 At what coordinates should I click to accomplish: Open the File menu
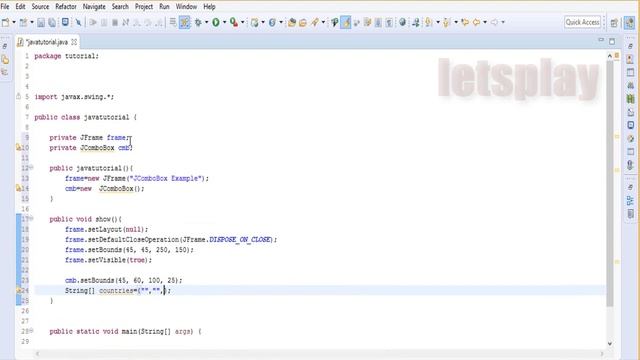click(5, 7)
